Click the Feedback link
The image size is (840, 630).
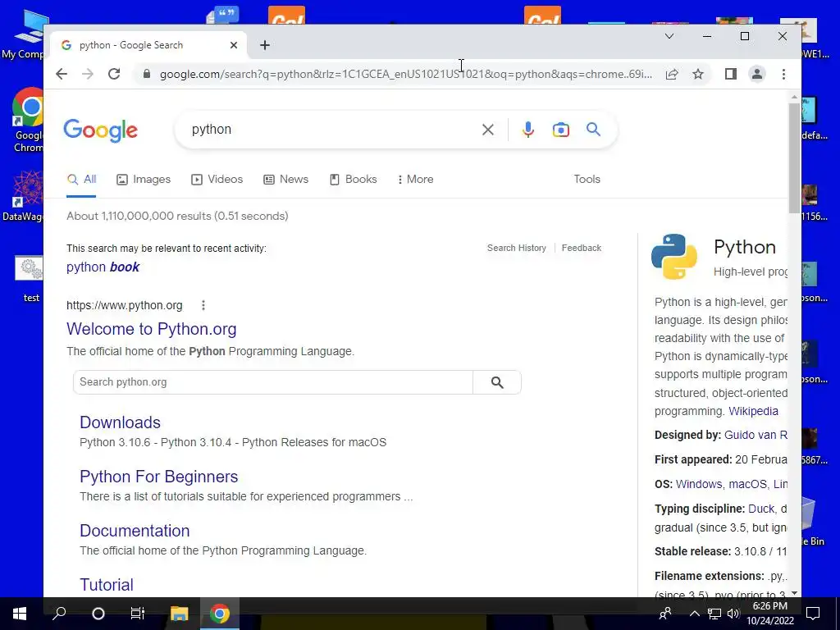pyautogui.click(x=582, y=248)
